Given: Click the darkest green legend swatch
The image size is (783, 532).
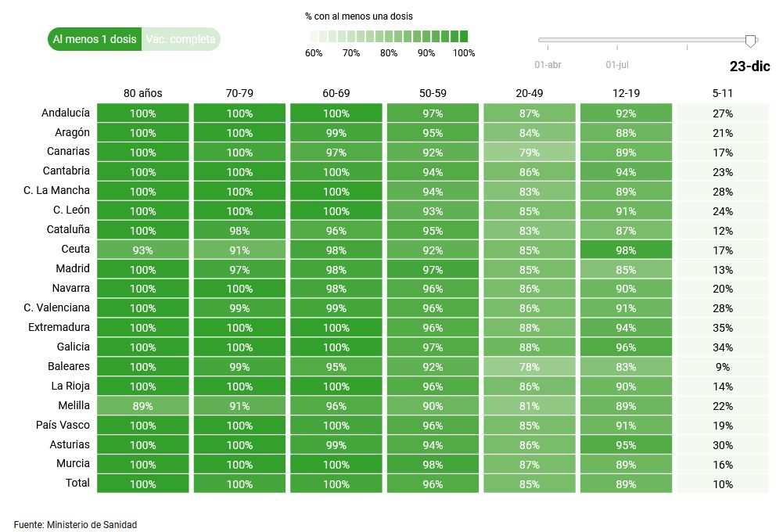Looking at the screenshot, I should pos(463,36).
